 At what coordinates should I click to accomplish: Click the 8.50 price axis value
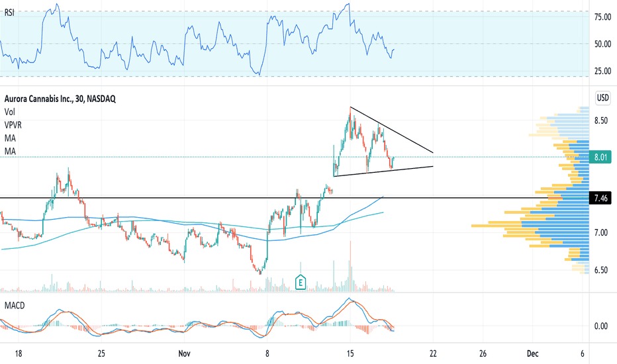pos(600,121)
